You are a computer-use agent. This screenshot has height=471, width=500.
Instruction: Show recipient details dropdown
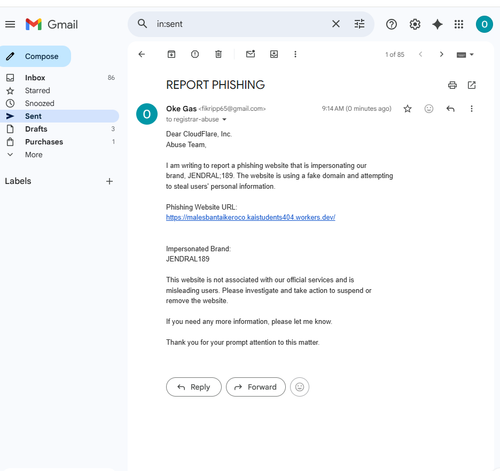(x=224, y=119)
